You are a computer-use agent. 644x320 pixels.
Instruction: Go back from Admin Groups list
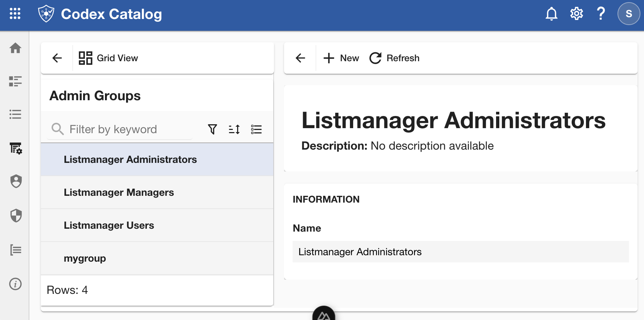[57, 58]
